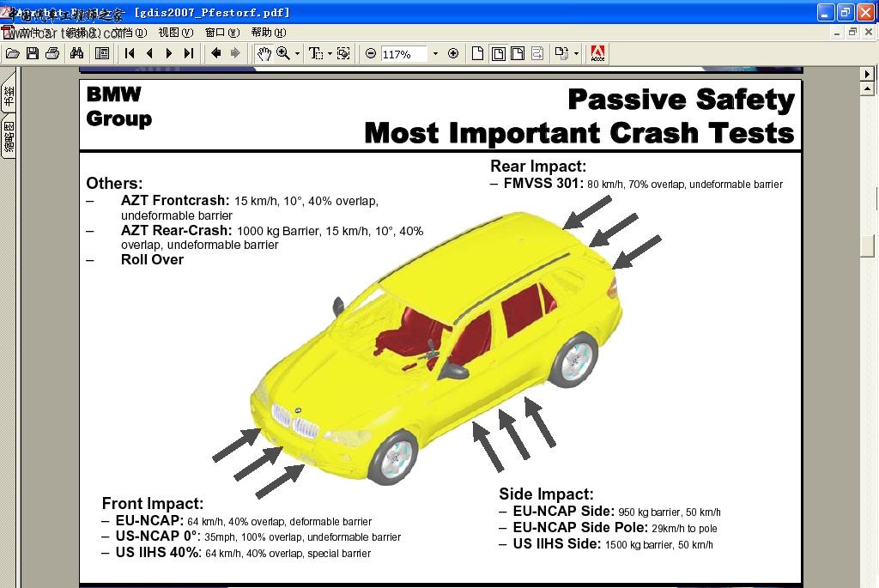The height and width of the screenshot is (588, 879).
Task: Open the document pane menu arrow
Action: pyautogui.click(x=867, y=74)
